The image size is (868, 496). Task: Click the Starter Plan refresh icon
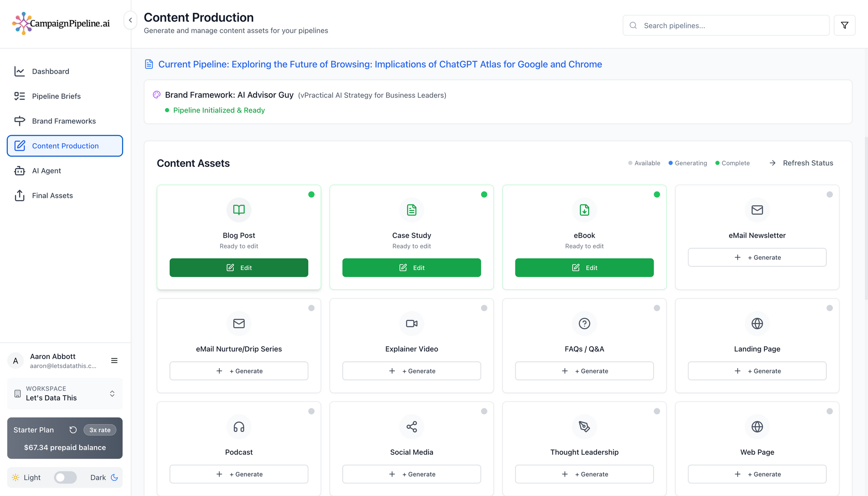pos(73,430)
